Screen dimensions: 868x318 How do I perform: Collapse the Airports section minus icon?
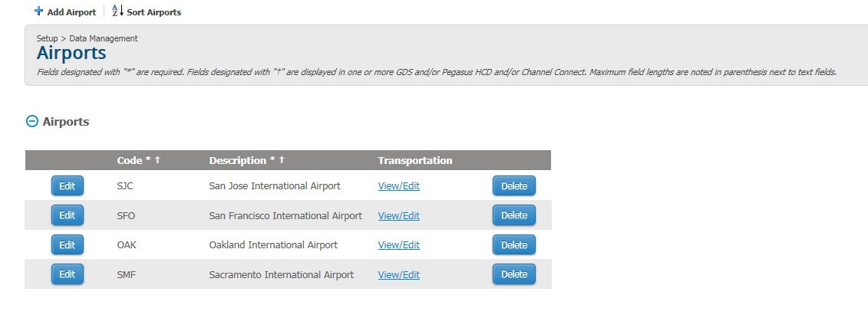pos(32,122)
